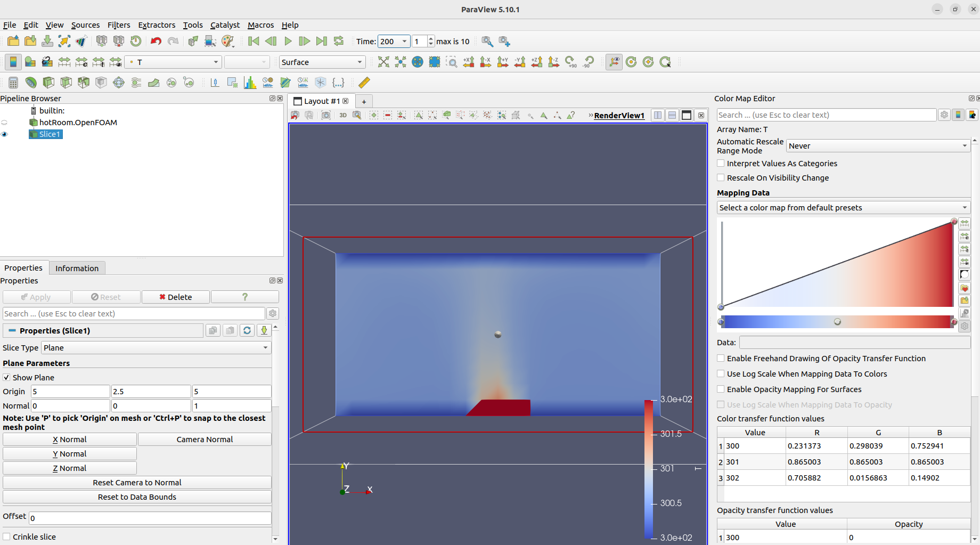This screenshot has height=545, width=980.
Task: Open the Filters menu
Action: point(119,25)
